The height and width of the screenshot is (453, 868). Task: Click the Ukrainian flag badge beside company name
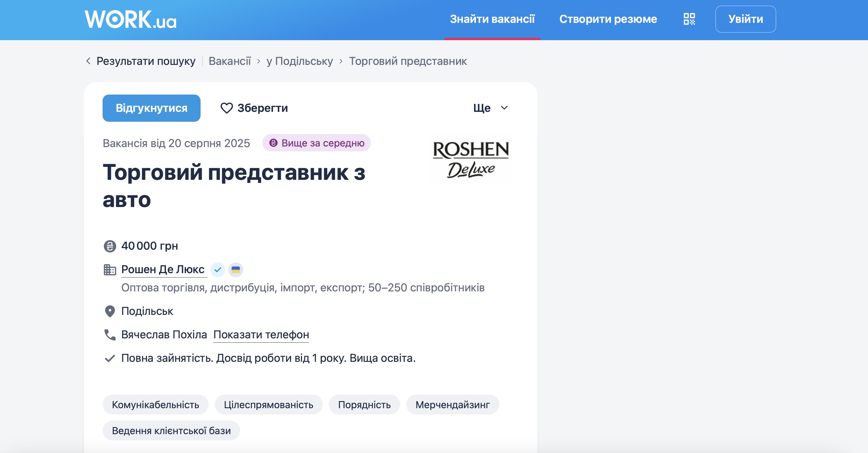pyautogui.click(x=235, y=270)
